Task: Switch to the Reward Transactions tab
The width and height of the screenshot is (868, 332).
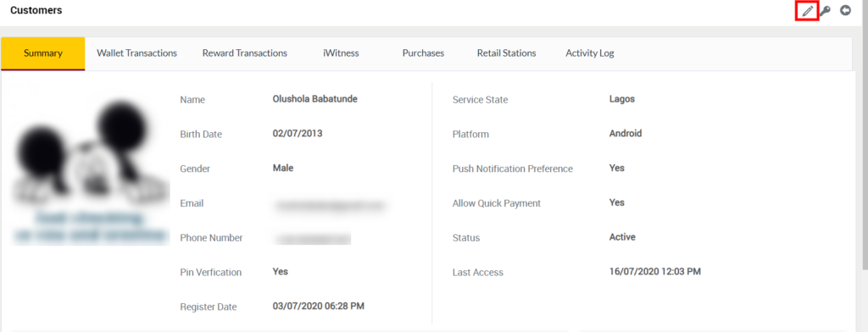Action: 245,53
